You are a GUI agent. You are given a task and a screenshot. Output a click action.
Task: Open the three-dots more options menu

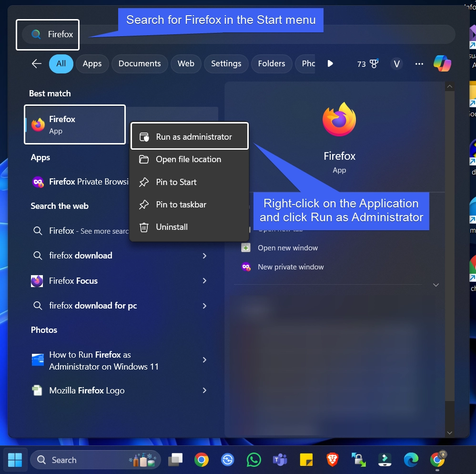pos(419,64)
